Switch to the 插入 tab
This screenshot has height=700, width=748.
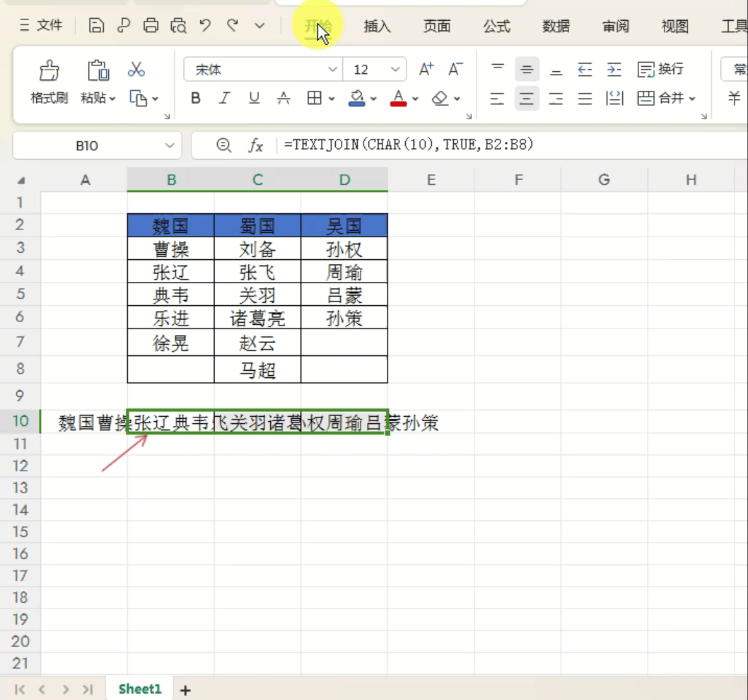[x=377, y=26]
